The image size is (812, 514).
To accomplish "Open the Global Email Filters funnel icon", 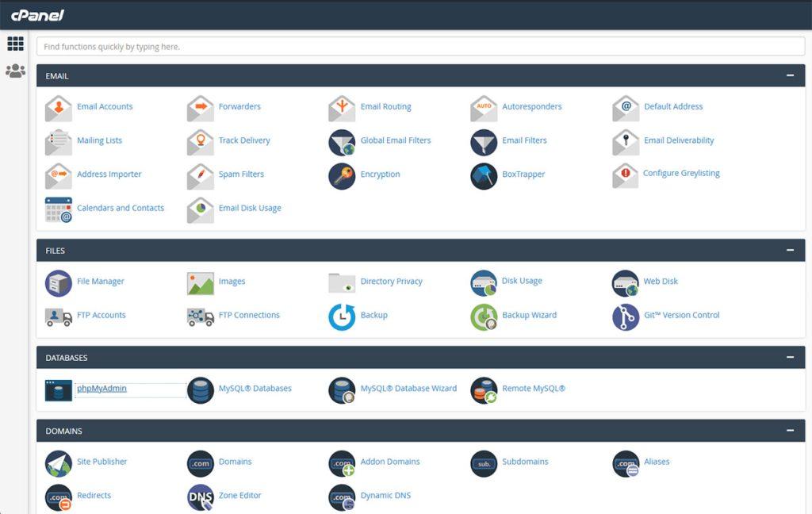I will click(x=342, y=142).
